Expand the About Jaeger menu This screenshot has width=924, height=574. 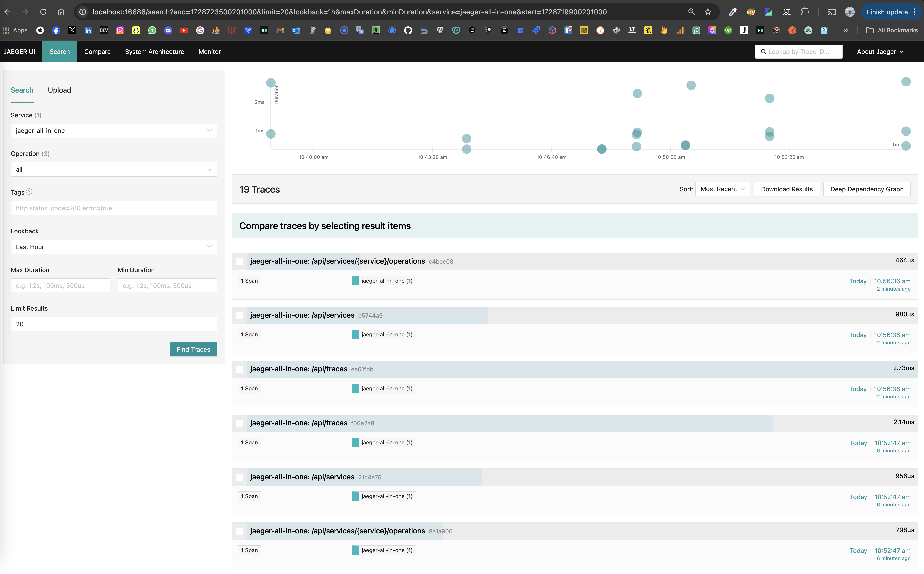[x=880, y=52]
